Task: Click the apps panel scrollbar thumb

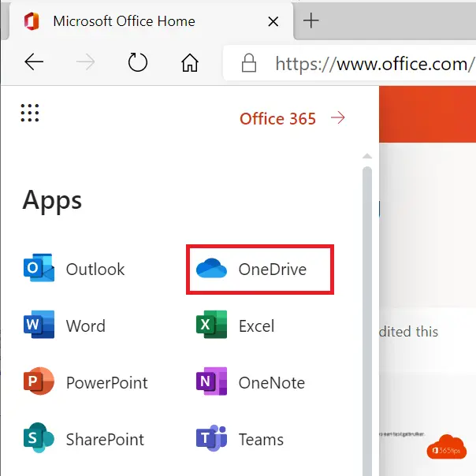Action: [367, 321]
